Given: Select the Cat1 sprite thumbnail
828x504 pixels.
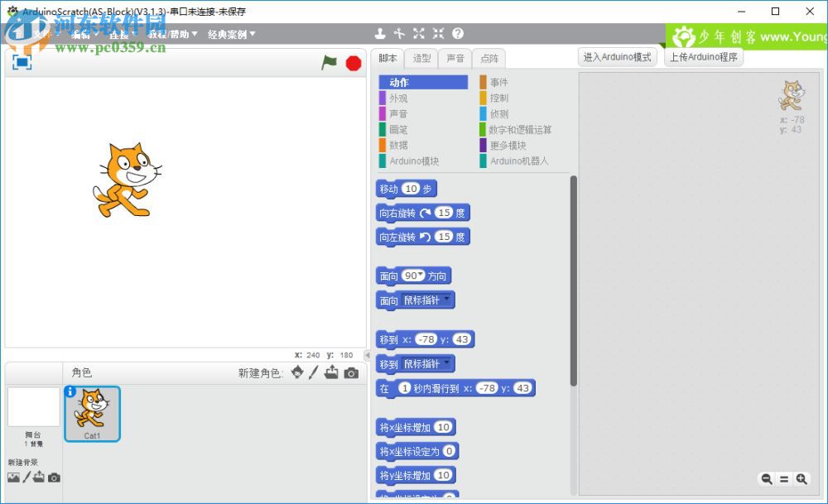Looking at the screenshot, I should (x=92, y=412).
